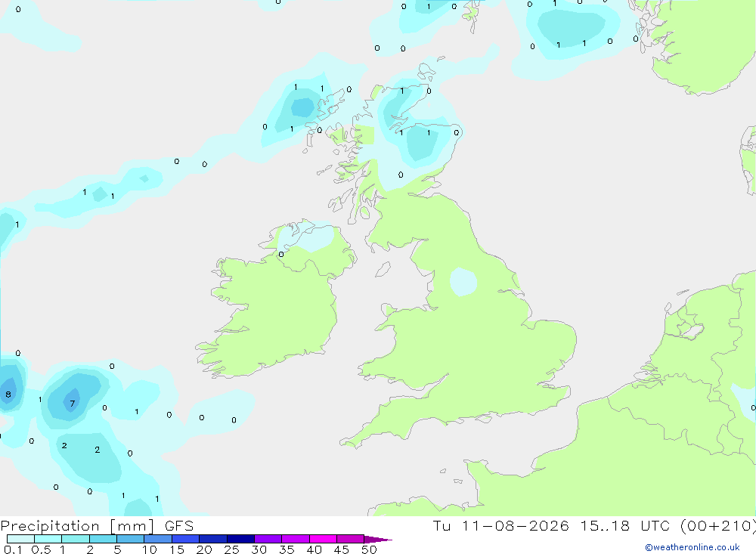Screen dimensions: 756x554
Task: Click the legend label '45'
Action: pos(342,549)
